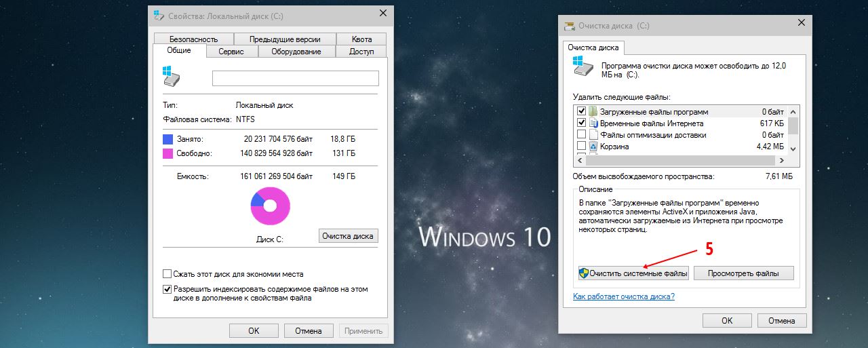Click the Корзина recycle bin icon
Image resolution: width=868 pixels, height=348 pixels.
[593, 147]
